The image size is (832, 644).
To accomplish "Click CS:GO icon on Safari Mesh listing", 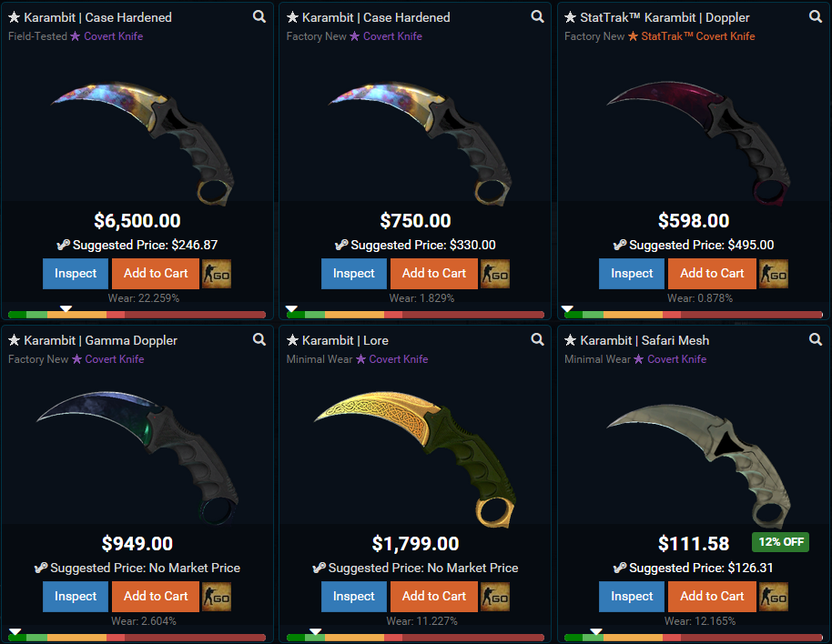I will 774,597.
